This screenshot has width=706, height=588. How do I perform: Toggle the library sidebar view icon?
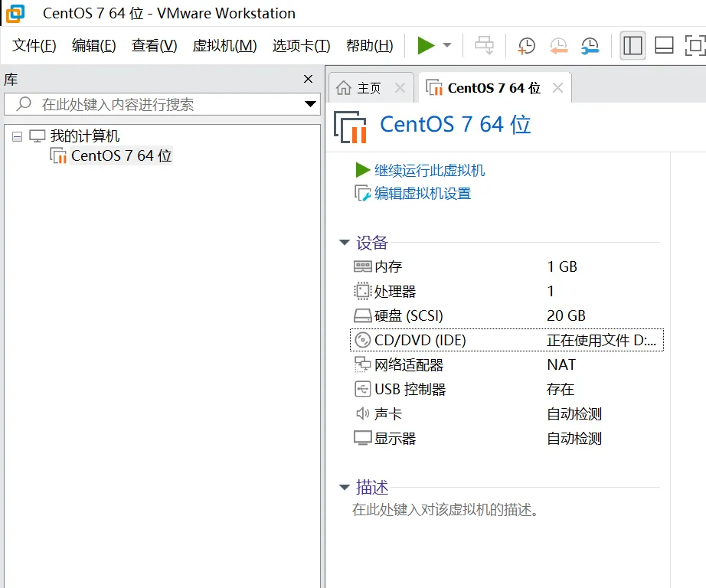[632, 45]
